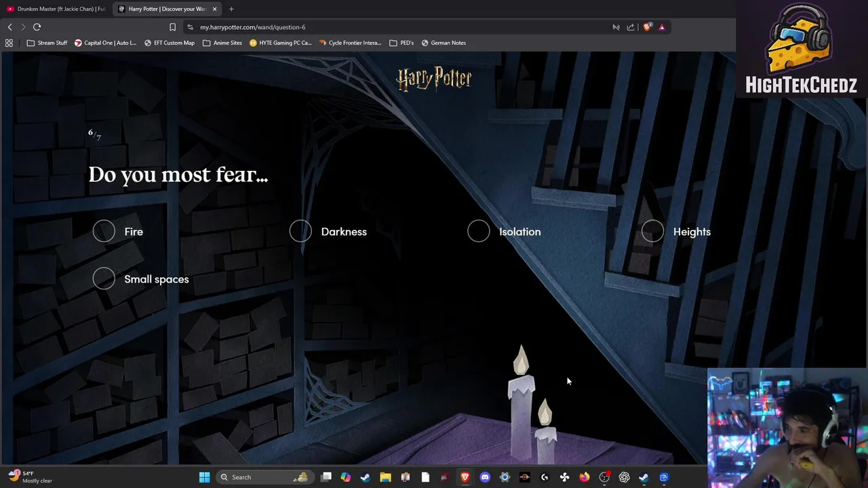
Task: Choose the Heights radio option
Action: 653,232
